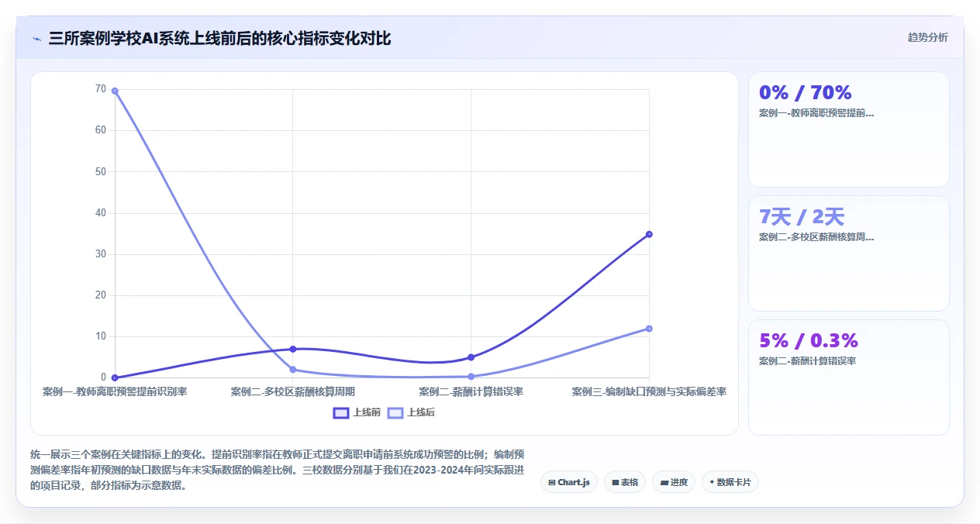The height and width of the screenshot is (524, 980).
Task: Select the 表格 tag
Action: click(x=625, y=482)
